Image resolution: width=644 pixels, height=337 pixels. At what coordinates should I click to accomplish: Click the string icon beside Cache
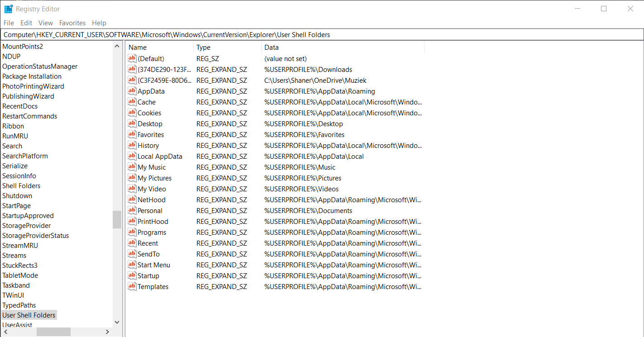132,102
